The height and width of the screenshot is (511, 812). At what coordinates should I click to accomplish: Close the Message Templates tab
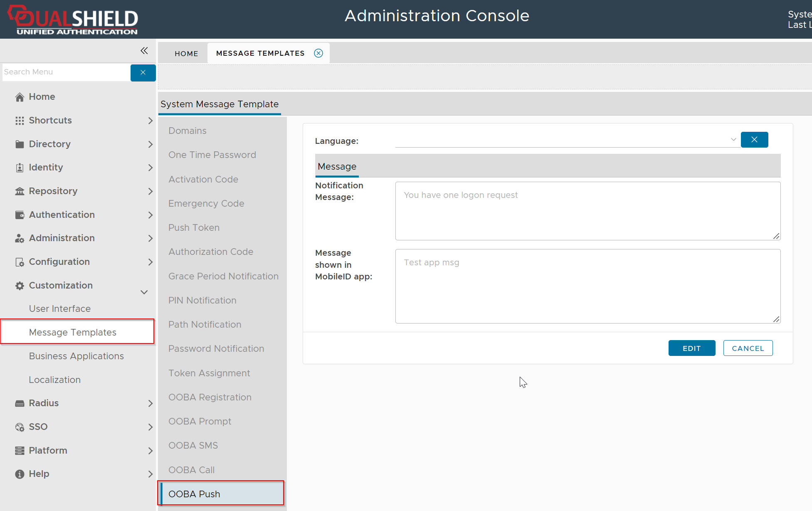point(318,53)
